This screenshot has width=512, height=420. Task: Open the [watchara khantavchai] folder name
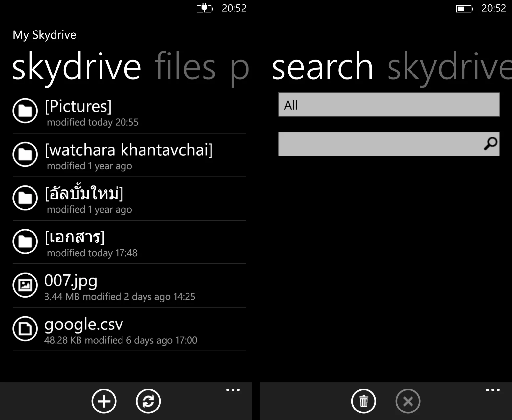click(x=129, y=150)
